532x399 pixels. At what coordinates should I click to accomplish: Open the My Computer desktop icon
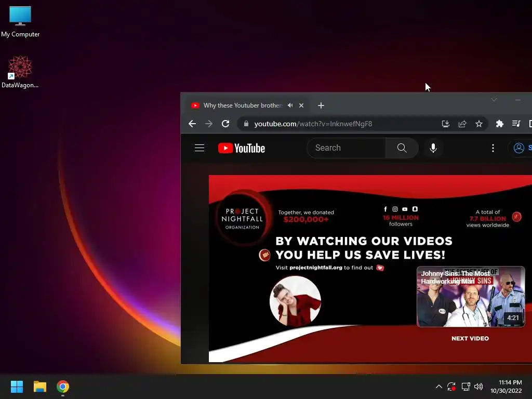20,21
